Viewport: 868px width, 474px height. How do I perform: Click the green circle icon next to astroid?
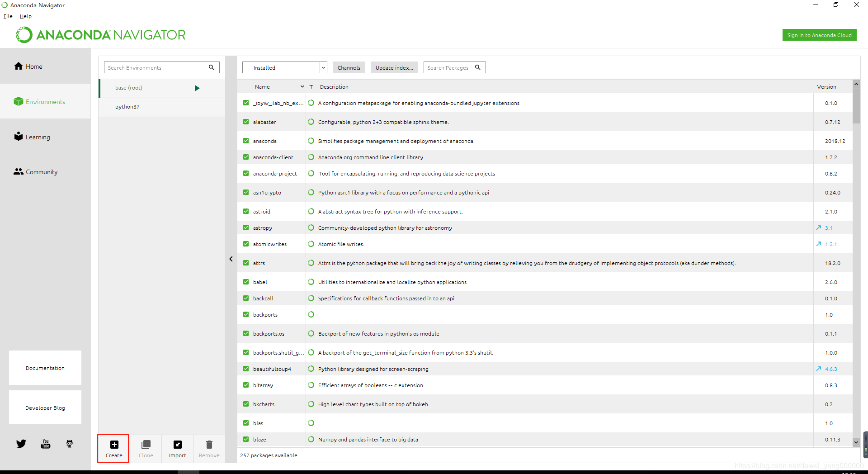[x=311, y=211]
